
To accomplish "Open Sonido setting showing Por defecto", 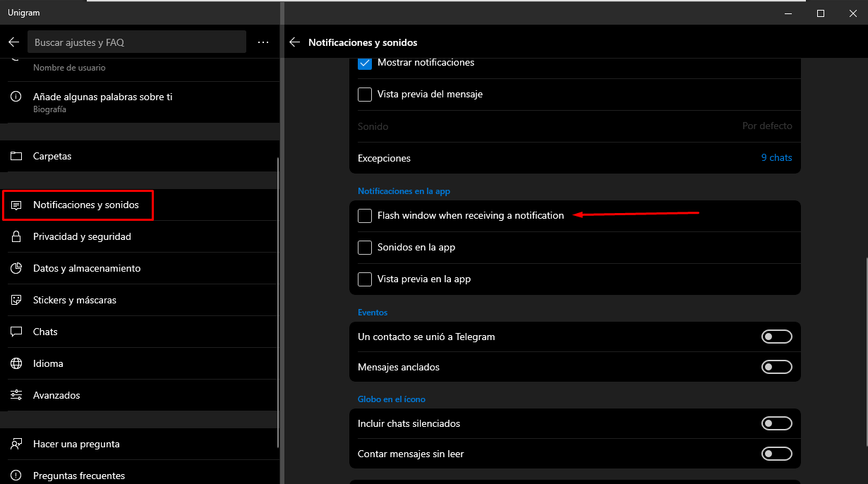I will tap(575, 126).
